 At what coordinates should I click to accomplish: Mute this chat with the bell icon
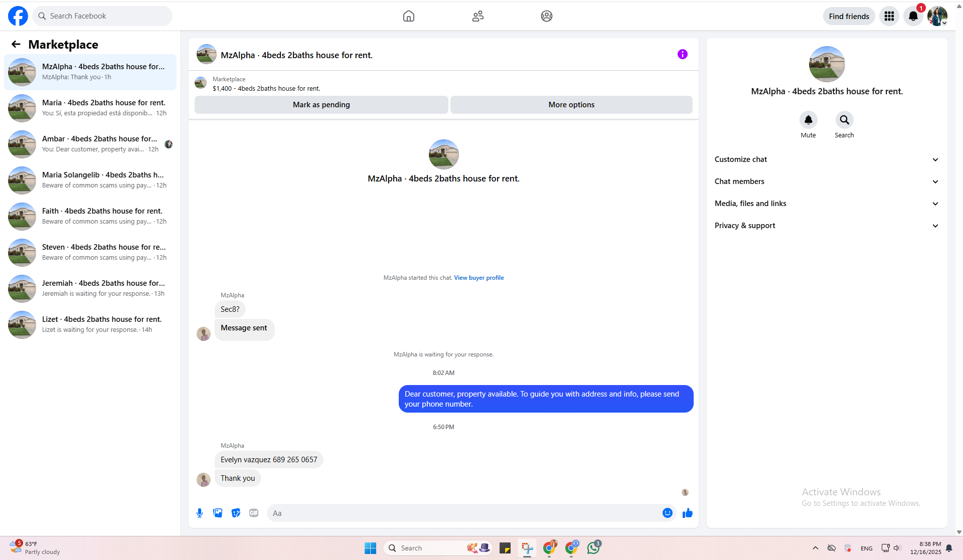point(809,120)
